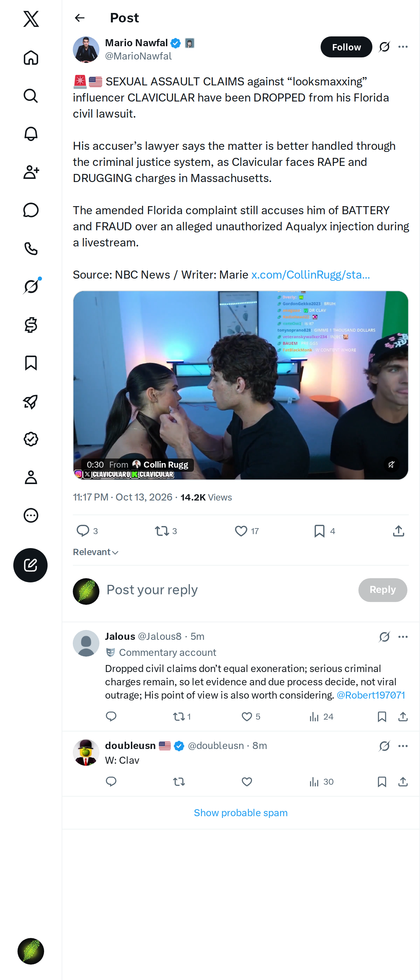Unmute the video sound toggle

point(391,464)
